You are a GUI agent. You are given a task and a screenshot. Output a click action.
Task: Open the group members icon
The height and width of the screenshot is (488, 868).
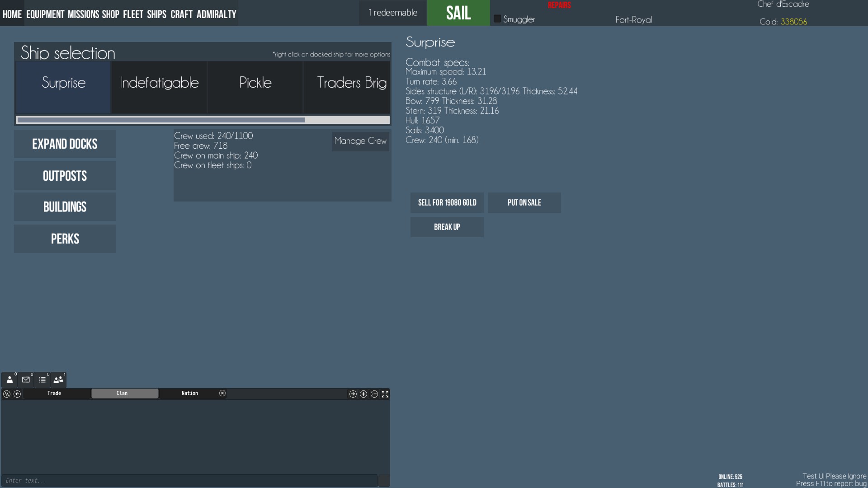[x=58, y=380]
